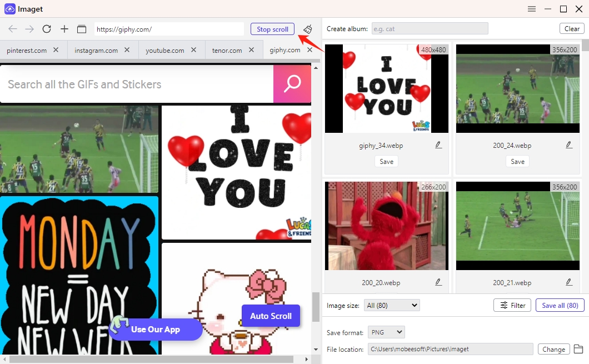
Task: Rename 200_24.webp with pencil icon
Action: click(569, 145)
